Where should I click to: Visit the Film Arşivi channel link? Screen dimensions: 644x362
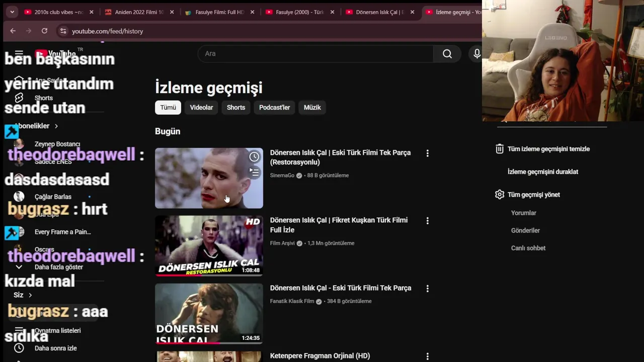[x=282, y=243]
